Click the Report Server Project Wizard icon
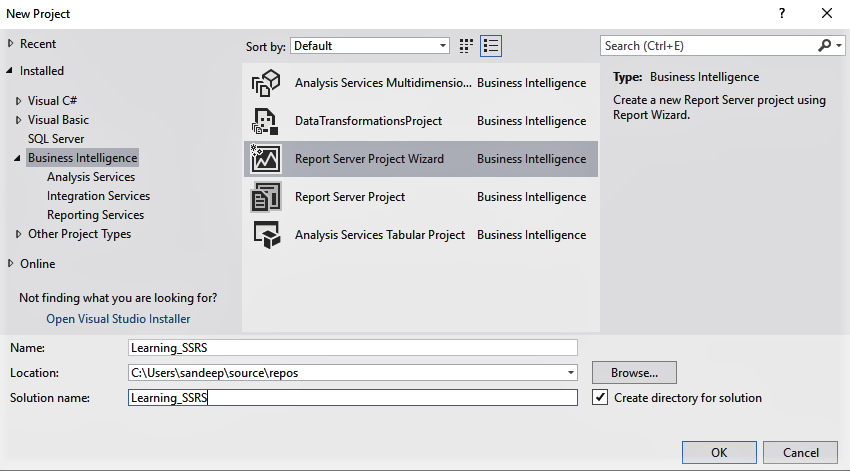The height and width of the screenshot is (471, 850). 265,159
